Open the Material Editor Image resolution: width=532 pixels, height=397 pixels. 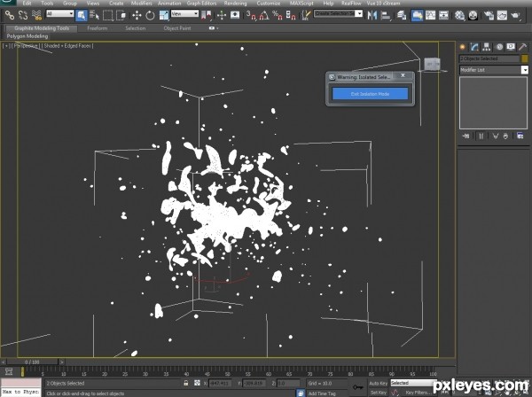click(x=459, y=15)
